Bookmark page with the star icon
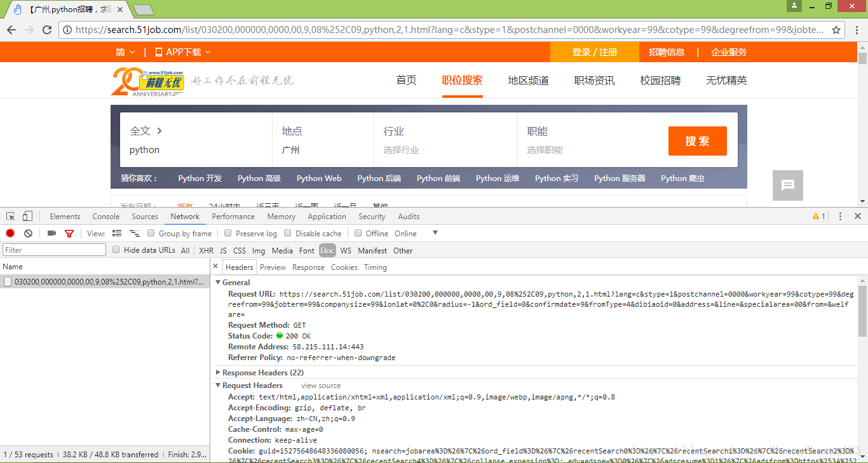This screenshot has height=463, width=868. tap(836, 30)
